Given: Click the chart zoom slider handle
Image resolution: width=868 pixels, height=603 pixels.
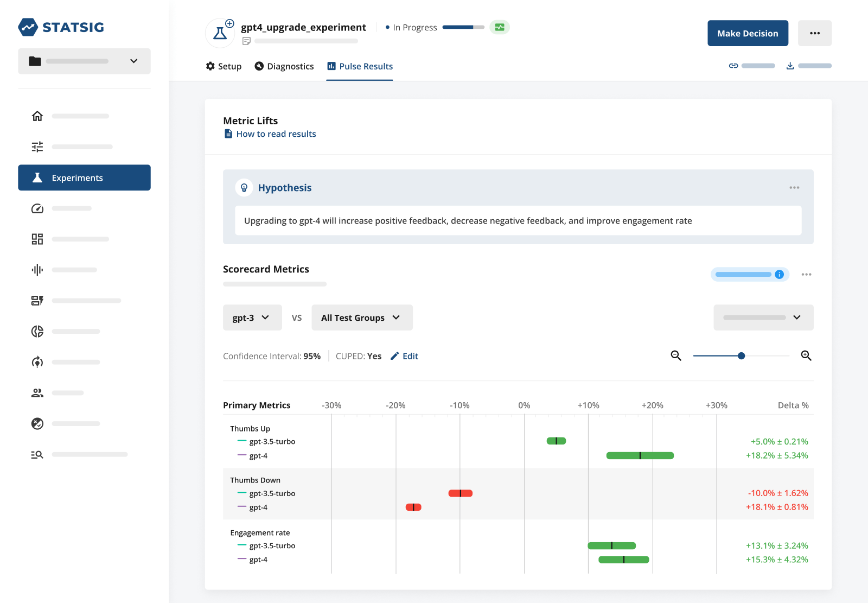Looking at the screenshot, I should [x=741, y=356].
